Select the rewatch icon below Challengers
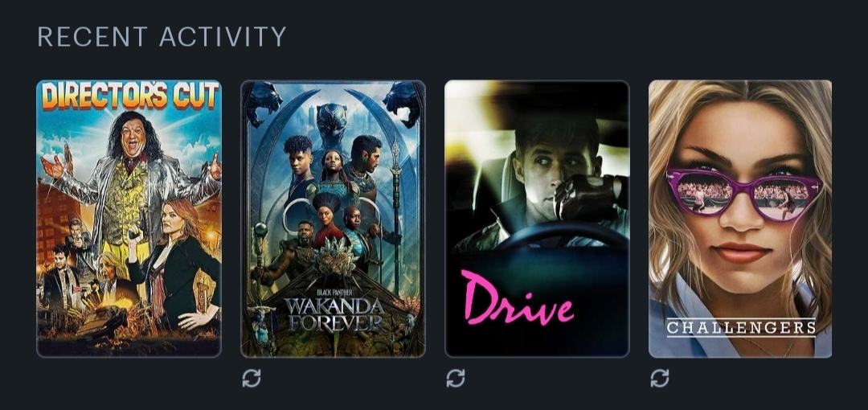The width and height of the screenshot is (868, 410). pyautogui.click(x=660, y=379)
